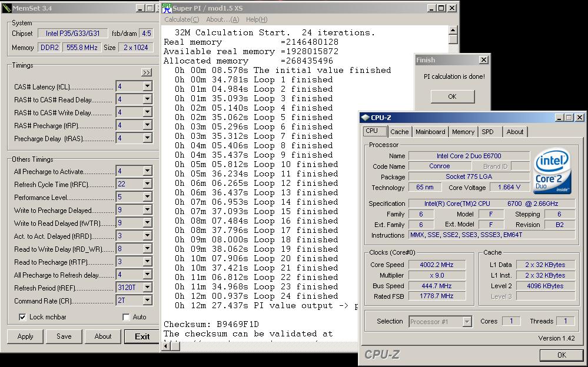Click the Super PI vertical scrollbar up arrow
Viewport: 588px width, 367px height.
[453, 30]
